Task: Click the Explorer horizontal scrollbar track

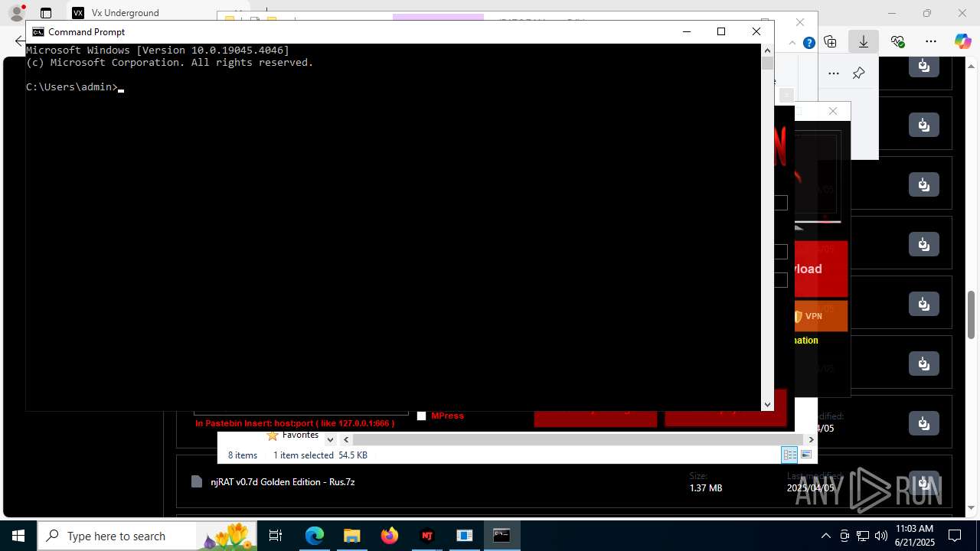Action: click(578, 440)
